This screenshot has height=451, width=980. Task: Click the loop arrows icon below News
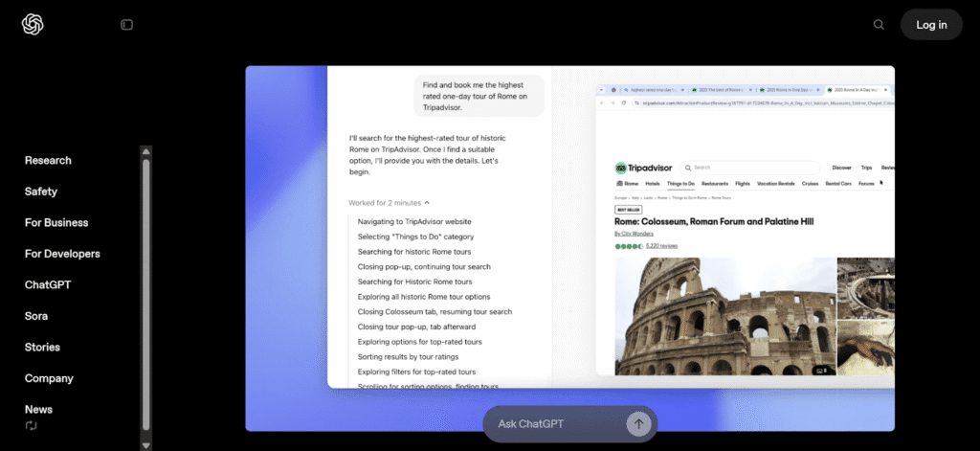click(31, 425)
